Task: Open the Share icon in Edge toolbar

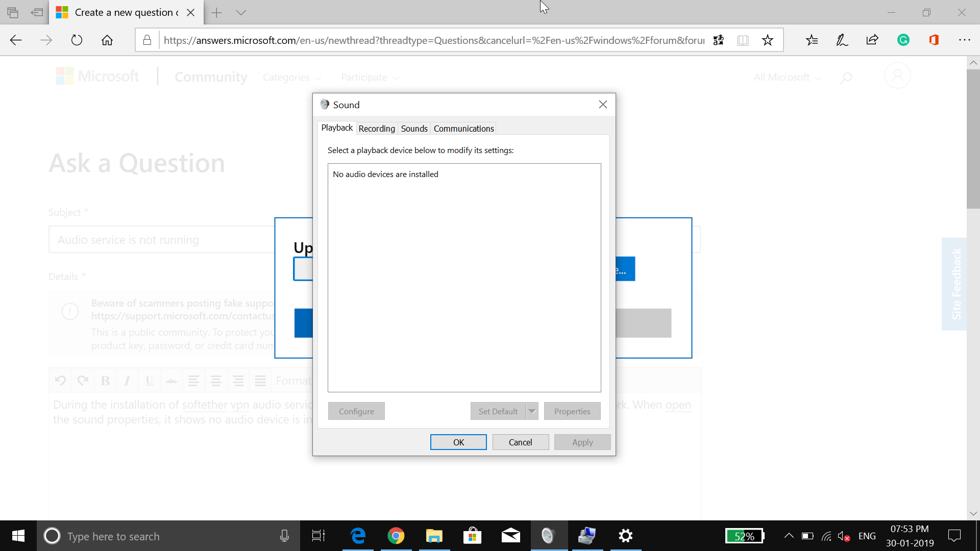Action: coord(872,40)
